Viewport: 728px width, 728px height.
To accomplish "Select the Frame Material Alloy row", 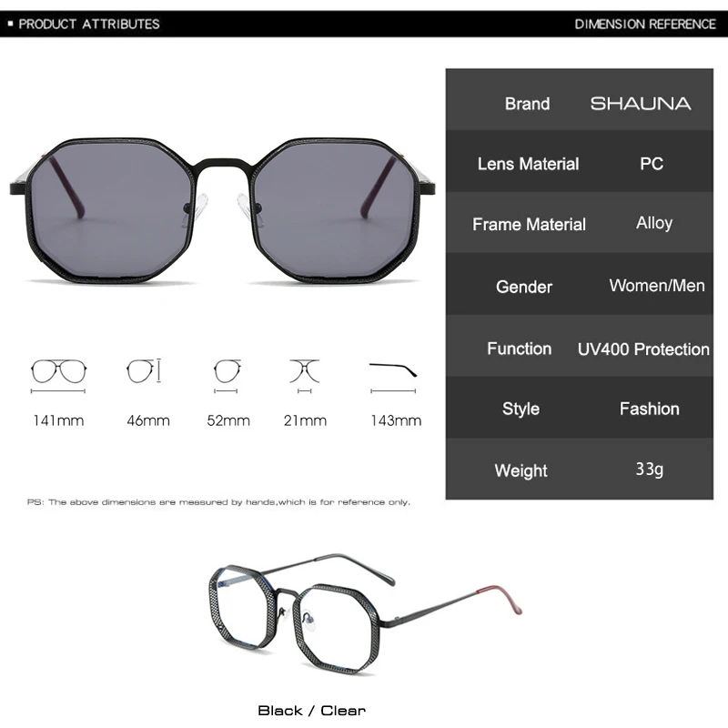I will click(x=580, y=223).
